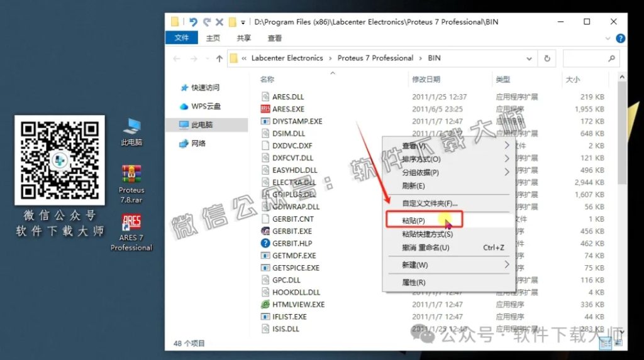Open the 查看(V) submenu in context menu

[x=449, y=146]
